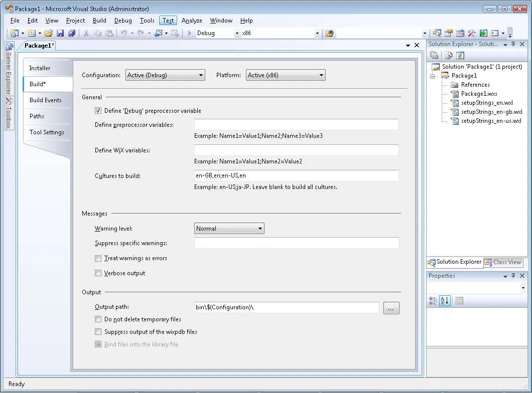Click the Cultures to build text field
532x393 pixels.
coord(296,176)
